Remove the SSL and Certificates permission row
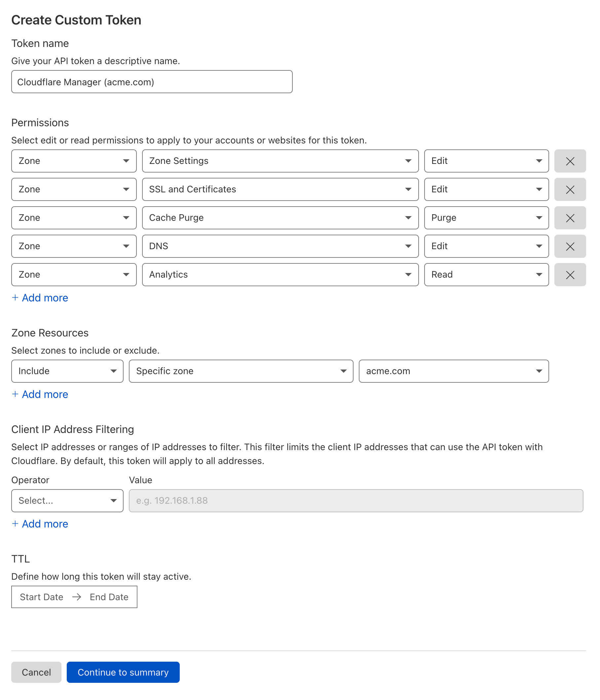 coord(570,189)
